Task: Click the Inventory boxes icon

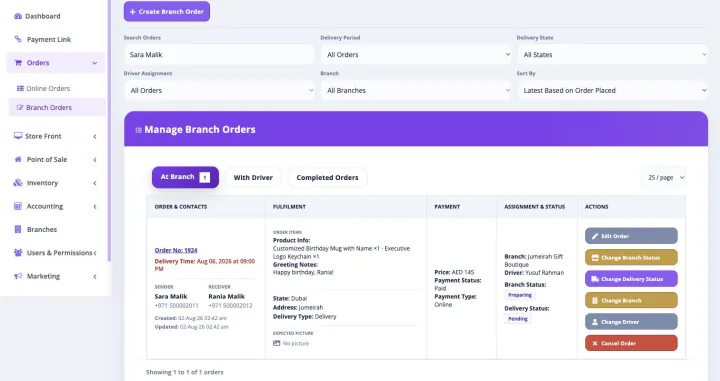Action: point(18,183)
